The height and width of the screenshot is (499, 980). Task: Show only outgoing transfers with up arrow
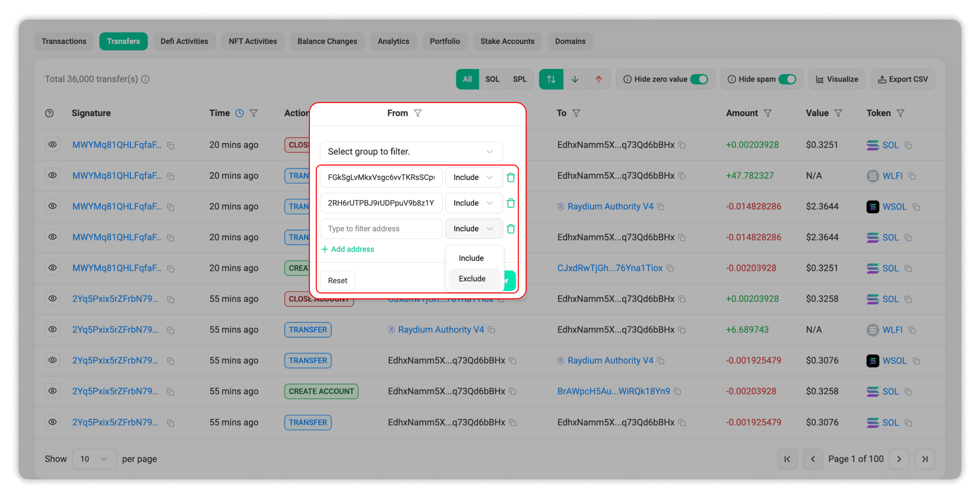tap(598, 79)
